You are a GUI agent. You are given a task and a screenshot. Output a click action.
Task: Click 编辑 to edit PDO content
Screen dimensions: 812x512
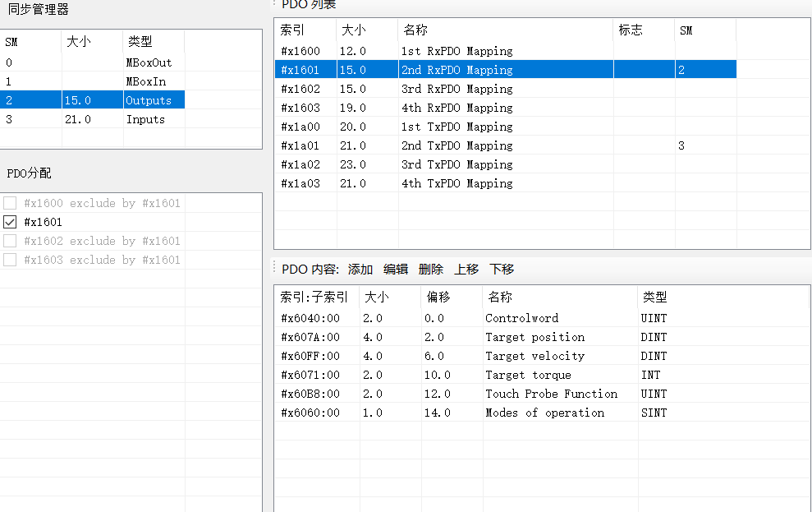pyautogui.click(x=395, y=270)
